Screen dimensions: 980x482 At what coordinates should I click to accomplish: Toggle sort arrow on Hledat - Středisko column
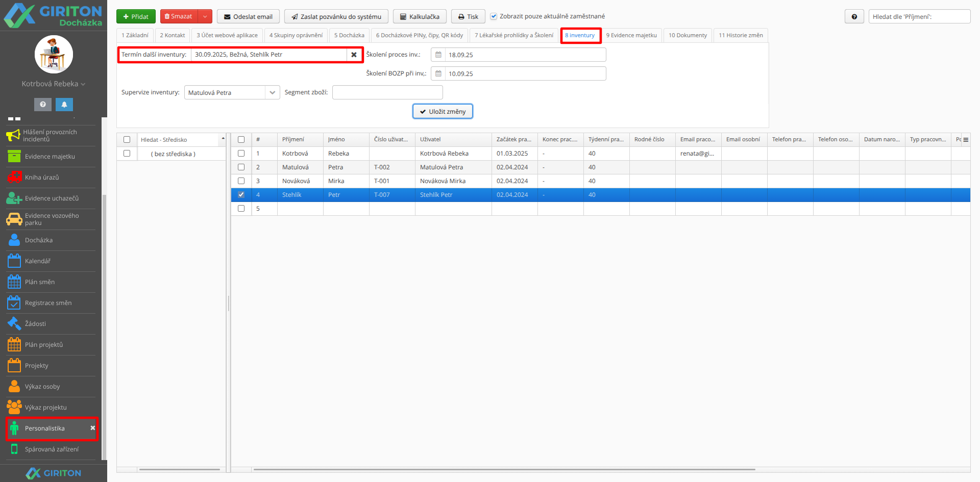223,138
